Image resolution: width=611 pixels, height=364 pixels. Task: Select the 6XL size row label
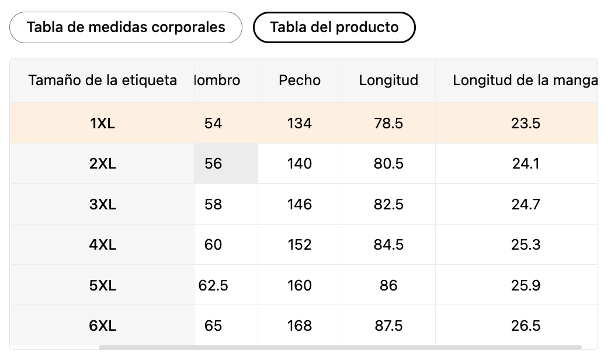(102, 325)
